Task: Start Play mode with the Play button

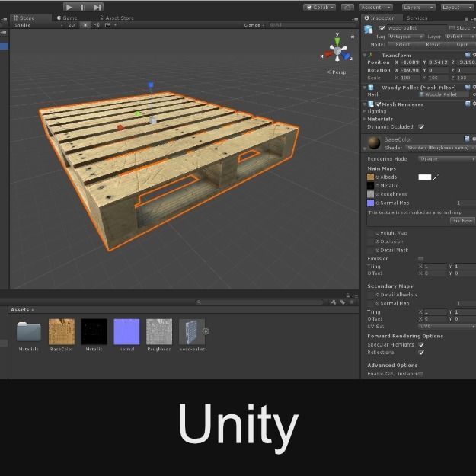Action: pyautogui.click(x=69, y=8)
